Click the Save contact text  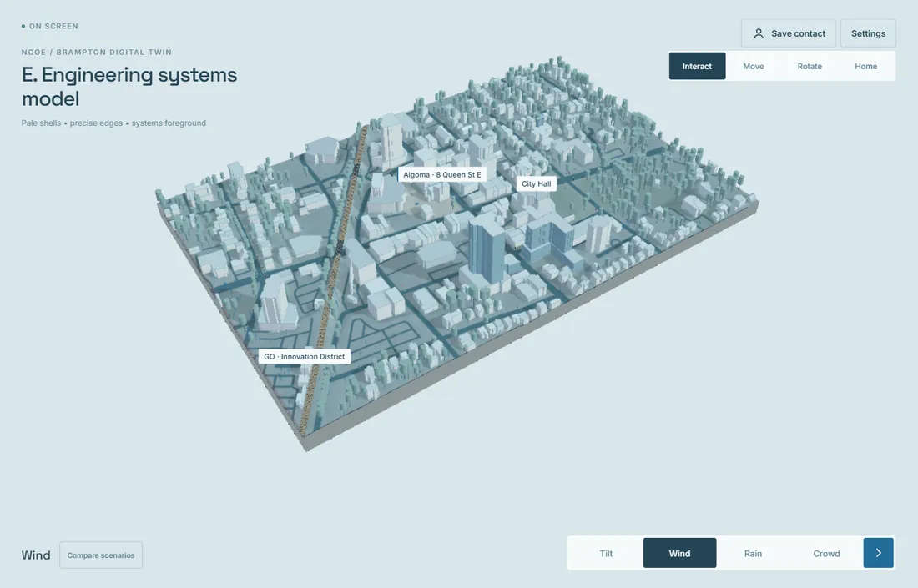pyautogui.click(x=798, y=33)
